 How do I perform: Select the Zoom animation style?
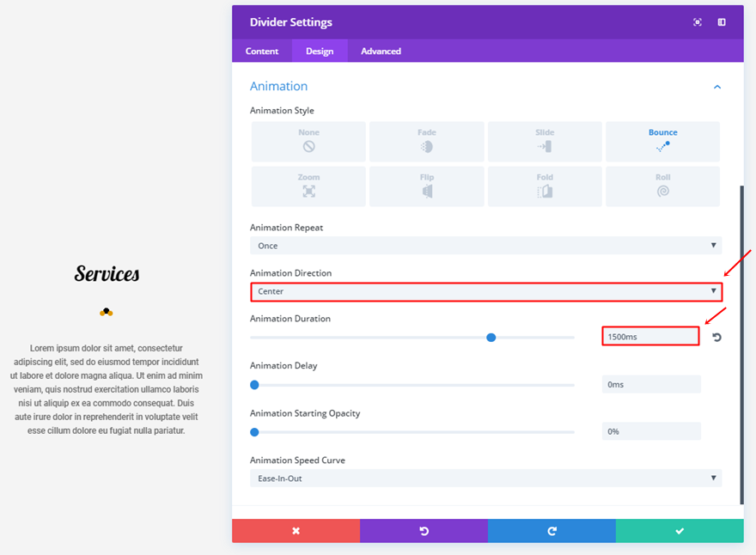308,186
